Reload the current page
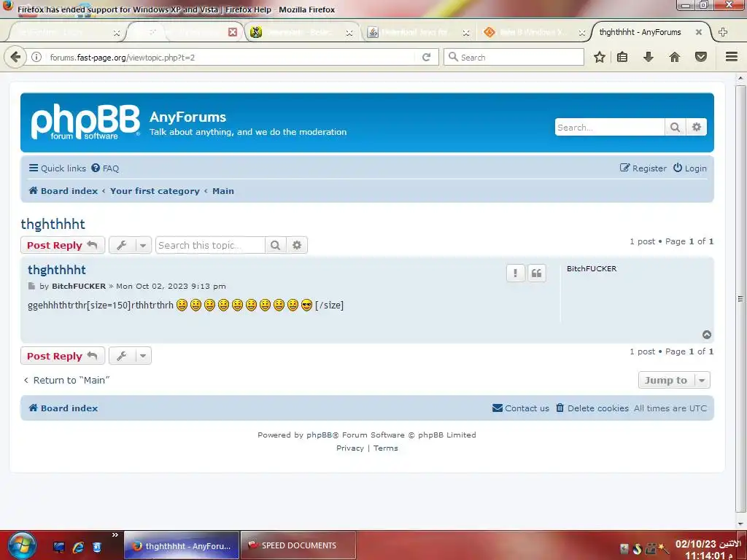The height and width of the screenshot is (560, 747). pos(426,58)
